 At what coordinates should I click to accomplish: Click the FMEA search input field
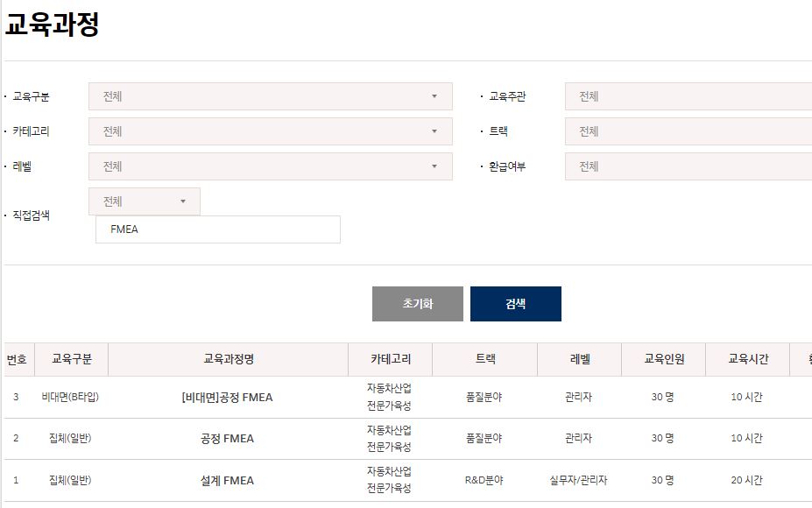pyautogui.click(x=219, y=229)
